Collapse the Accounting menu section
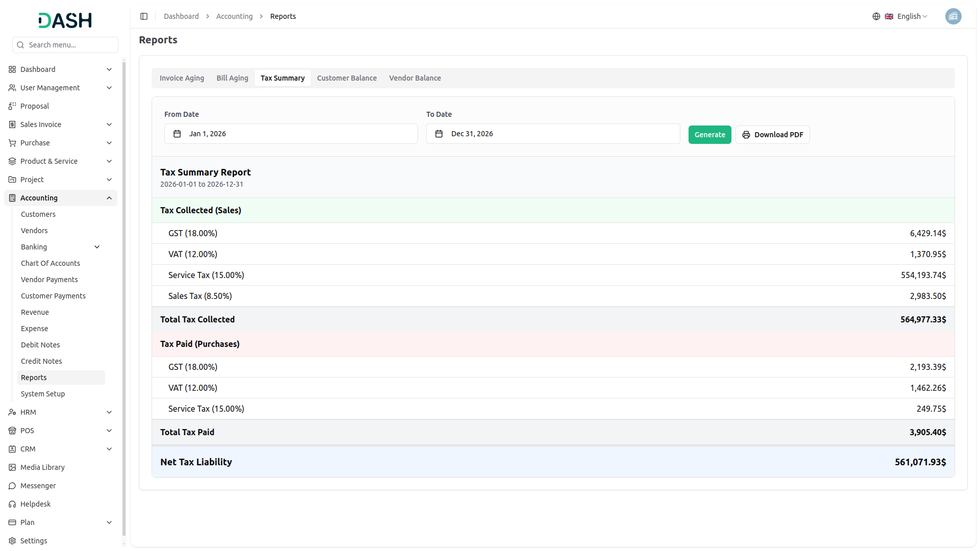This screenshot has height=551, width=980. point(109,198)
